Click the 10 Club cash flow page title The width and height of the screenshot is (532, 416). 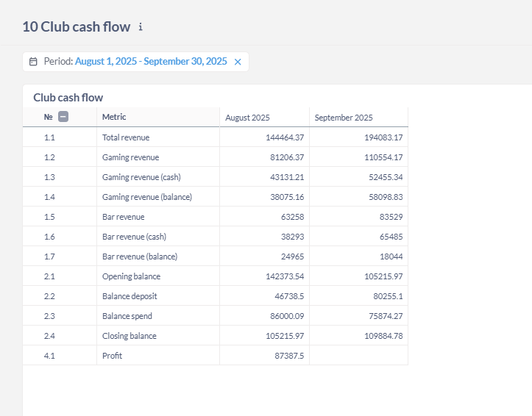(76, 27)
